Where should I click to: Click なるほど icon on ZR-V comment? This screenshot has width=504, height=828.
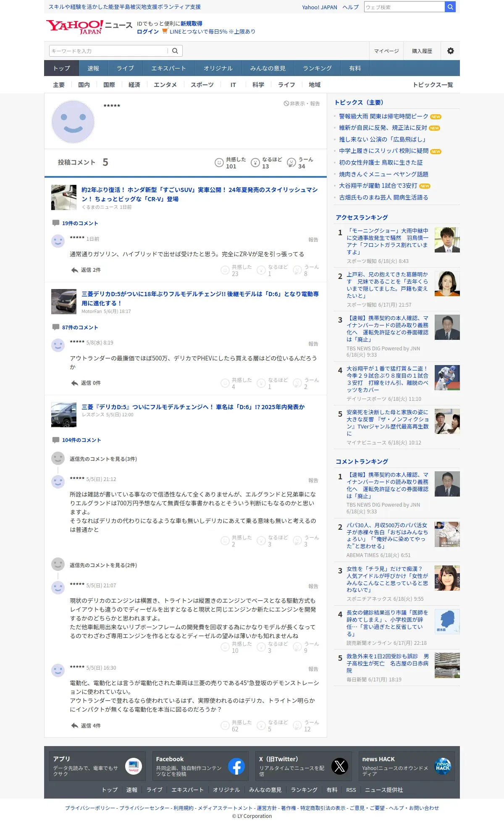point(261,270)
